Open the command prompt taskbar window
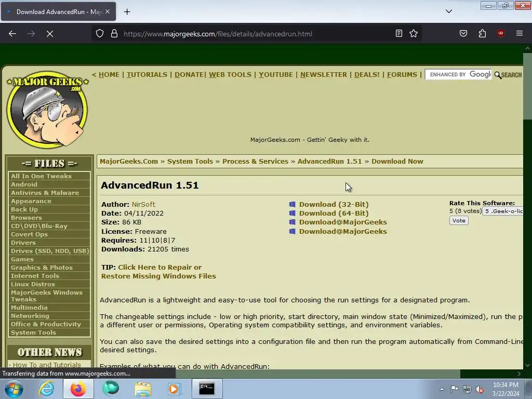 click(x=207, y=389)
